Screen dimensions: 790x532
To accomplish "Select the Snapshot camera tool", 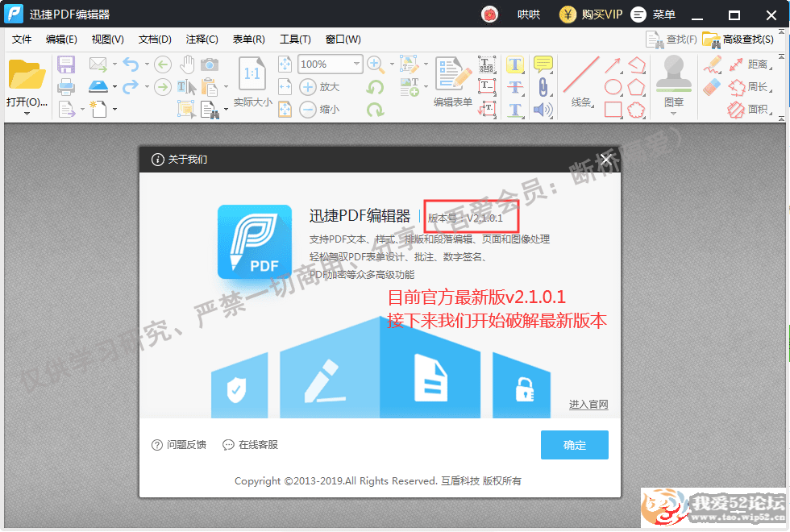I will click(210, 64).
